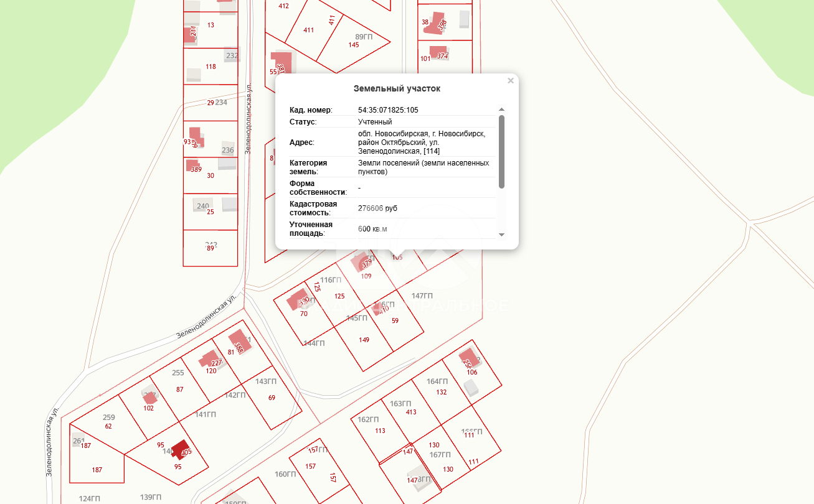The height and width of the screenshot is (504, 814).
Task: Select the value 276606 руб
Action: [x=377, y=208]
